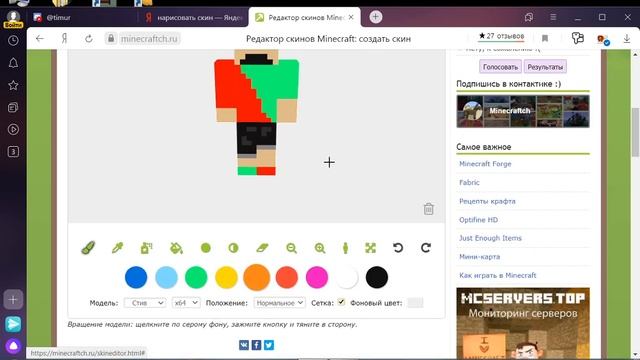Open the Рецепты крафта link
This screenshot has width=640, height=360.
(487, 201)
